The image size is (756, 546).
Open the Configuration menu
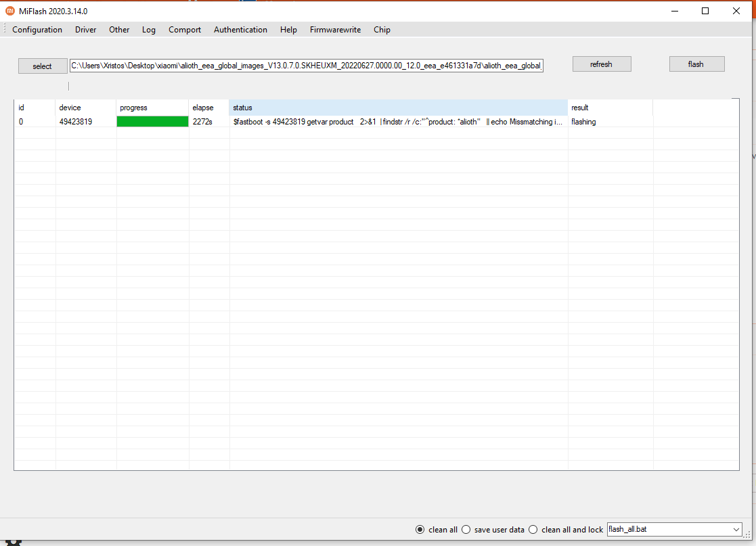pos(37,29)
